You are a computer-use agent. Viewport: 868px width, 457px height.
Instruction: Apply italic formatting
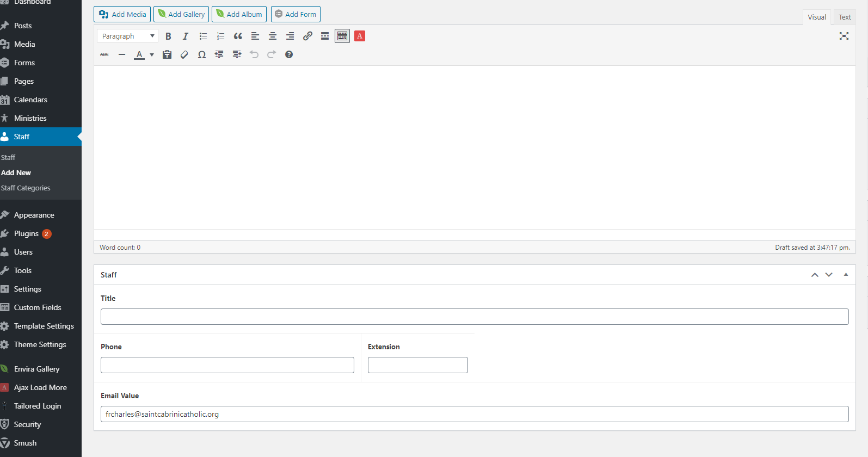(186, 36)
